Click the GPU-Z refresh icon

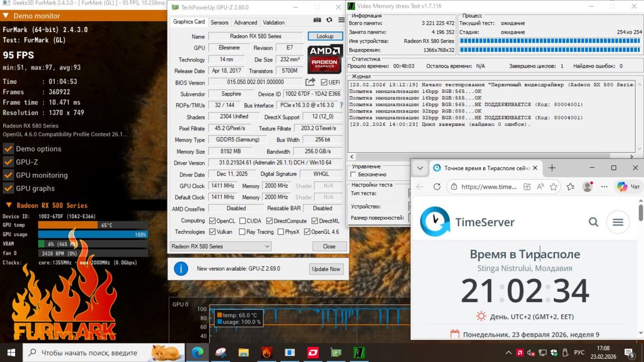click(329, 20)
